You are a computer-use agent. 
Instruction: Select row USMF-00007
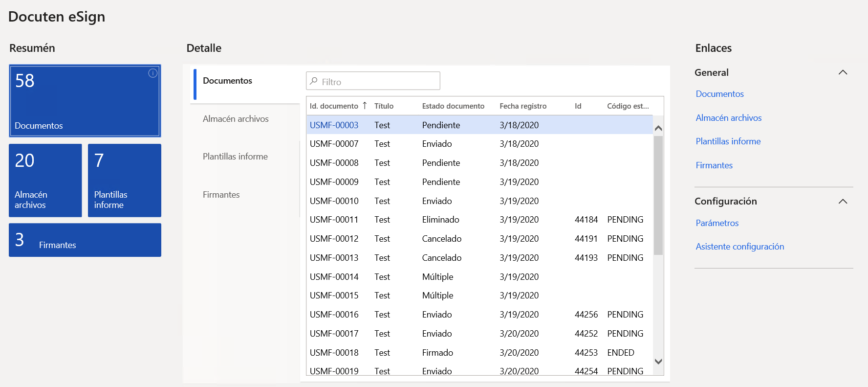click(x=479, y=144)
